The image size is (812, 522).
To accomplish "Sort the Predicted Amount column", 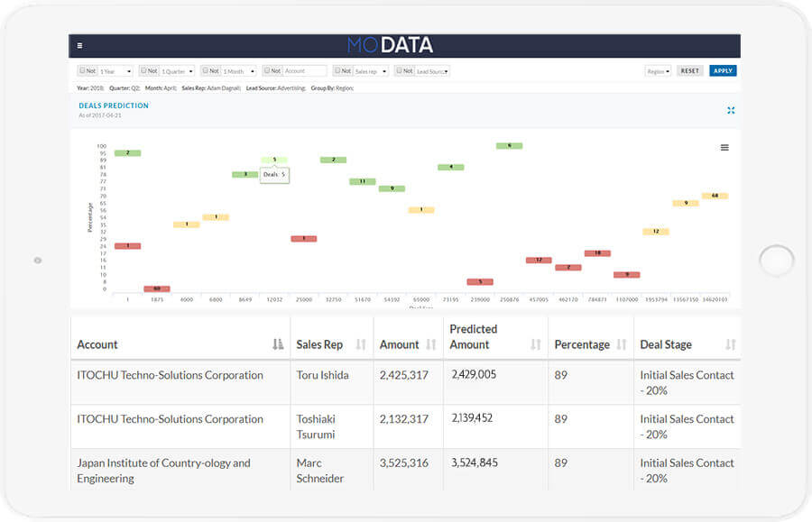I will [x=536, y=344].
